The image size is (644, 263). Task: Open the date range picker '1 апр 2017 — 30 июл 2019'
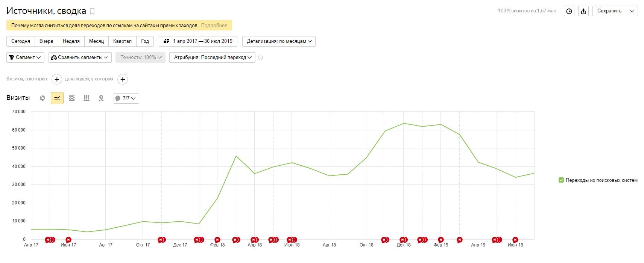point(198,41)
